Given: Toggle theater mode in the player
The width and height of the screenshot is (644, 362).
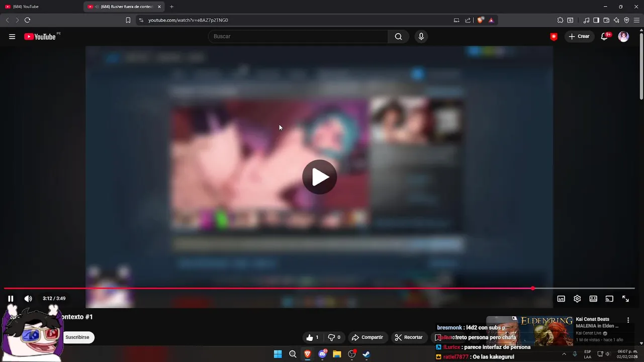Looking at the screenshot, I should pyautogui.click(x=593, y=299).
